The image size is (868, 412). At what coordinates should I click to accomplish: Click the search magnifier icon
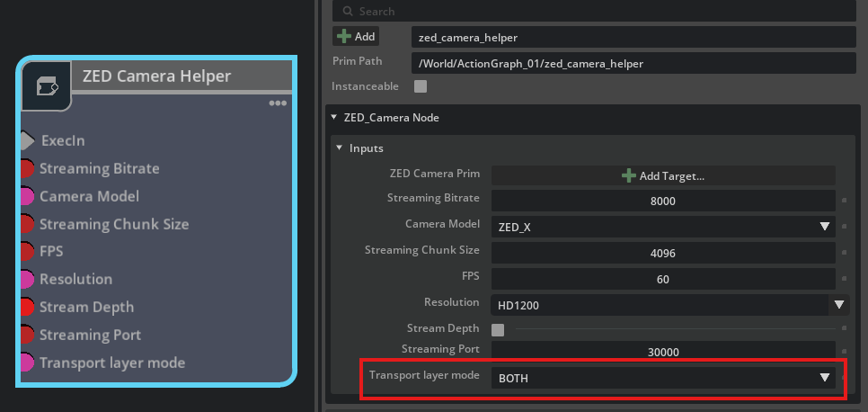point(348,11)
